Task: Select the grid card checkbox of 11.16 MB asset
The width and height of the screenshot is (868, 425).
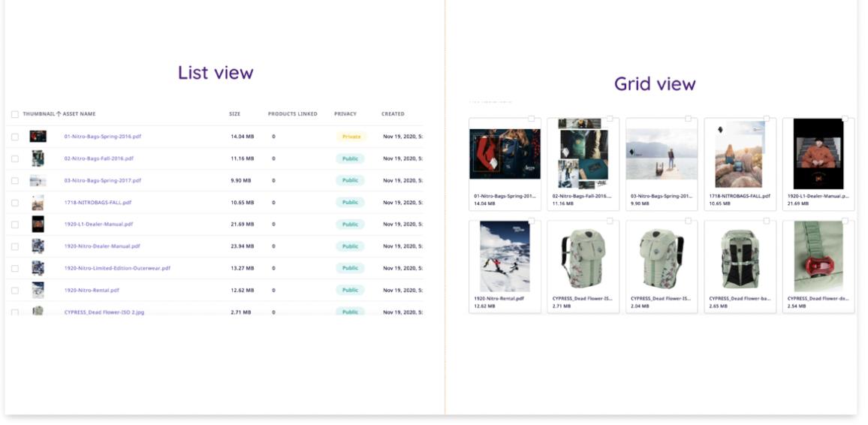Action: pyautogui.click(x=610, y=119)
